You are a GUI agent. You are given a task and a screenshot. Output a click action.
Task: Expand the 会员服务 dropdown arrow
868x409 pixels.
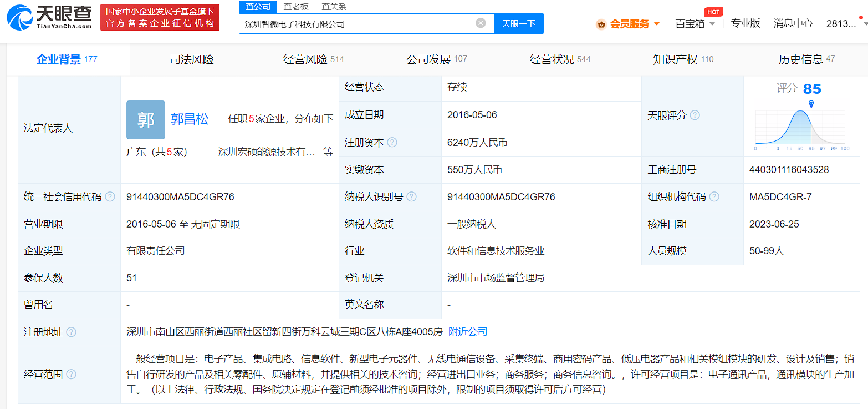point(657,24)
